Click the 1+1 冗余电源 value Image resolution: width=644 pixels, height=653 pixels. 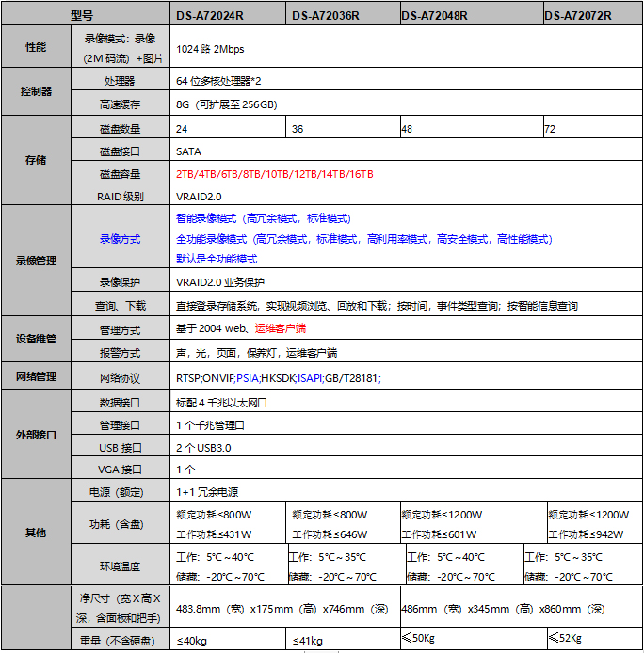207,492
